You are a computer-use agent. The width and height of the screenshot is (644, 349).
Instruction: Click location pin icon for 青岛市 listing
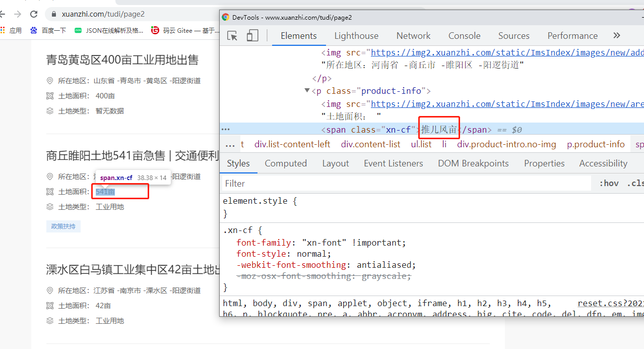(x=50, y=81)
